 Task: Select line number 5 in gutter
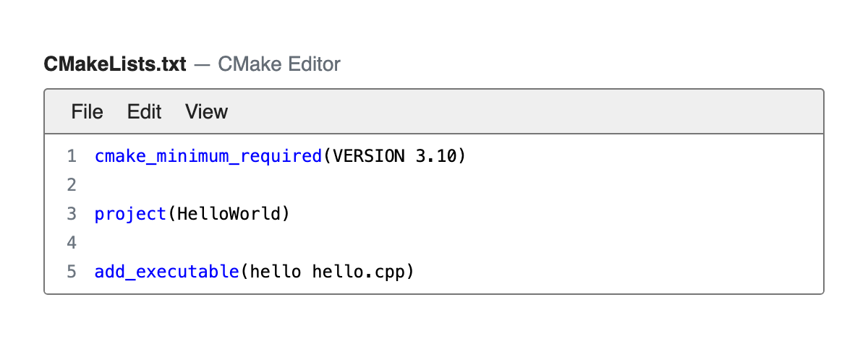pyautogui.click(x=71, y=272)
